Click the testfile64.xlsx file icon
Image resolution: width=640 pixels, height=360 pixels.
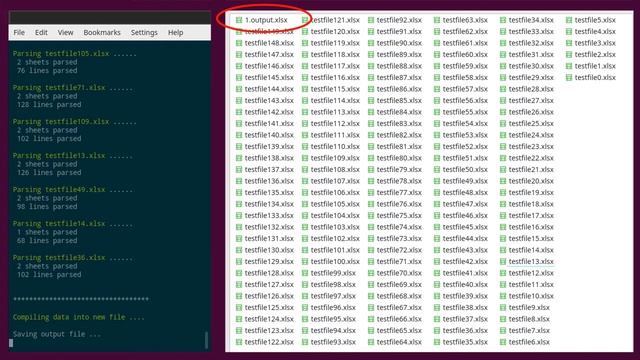tap(371, 342)
